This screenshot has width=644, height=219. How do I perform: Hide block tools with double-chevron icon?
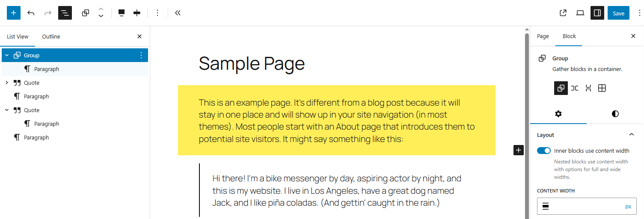click(x=178, y=13)
